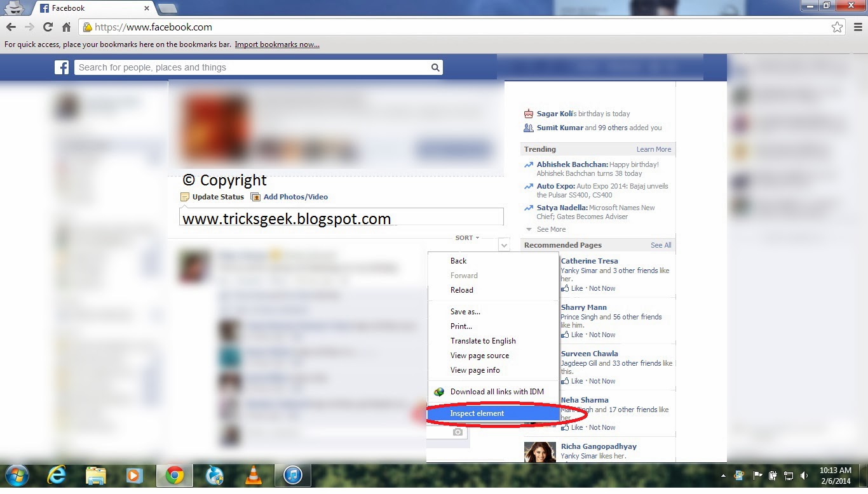Image resolution: width=868 pixels, height=494 pixels.
Task: Click Like thumb icon under Surveen Chawla
Action: pos(565,381)
